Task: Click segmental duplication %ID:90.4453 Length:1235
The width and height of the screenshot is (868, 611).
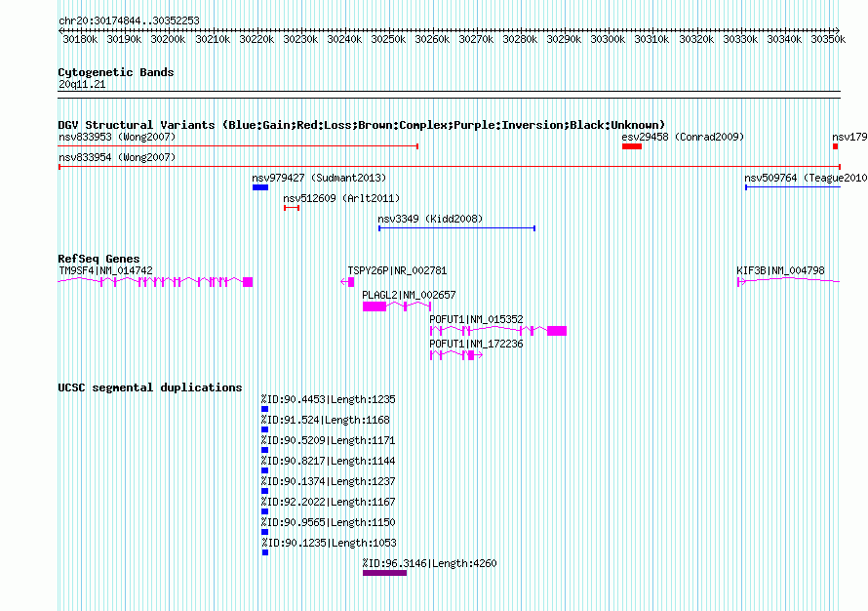Action: [x=329, y=399]
